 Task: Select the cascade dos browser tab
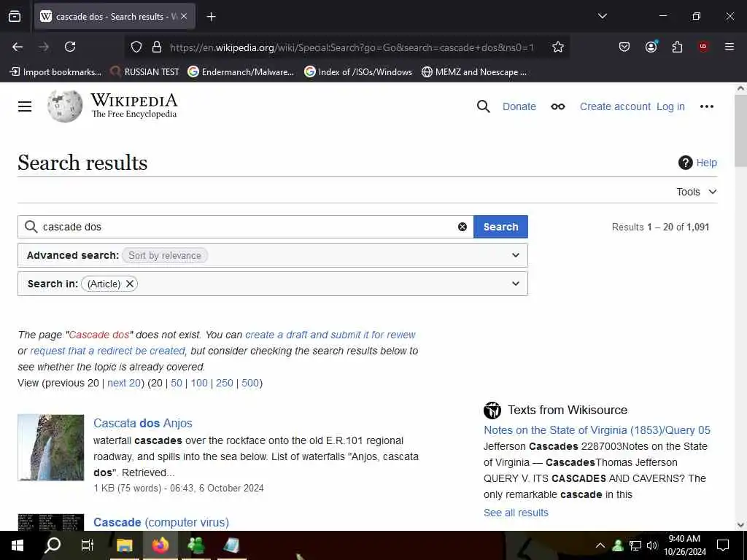(115, 17)
